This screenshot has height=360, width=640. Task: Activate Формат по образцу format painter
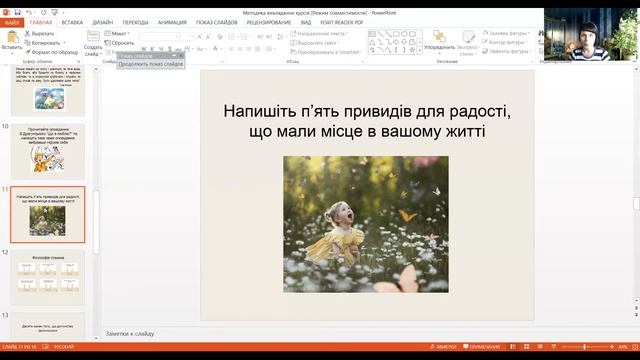(51, 52)
